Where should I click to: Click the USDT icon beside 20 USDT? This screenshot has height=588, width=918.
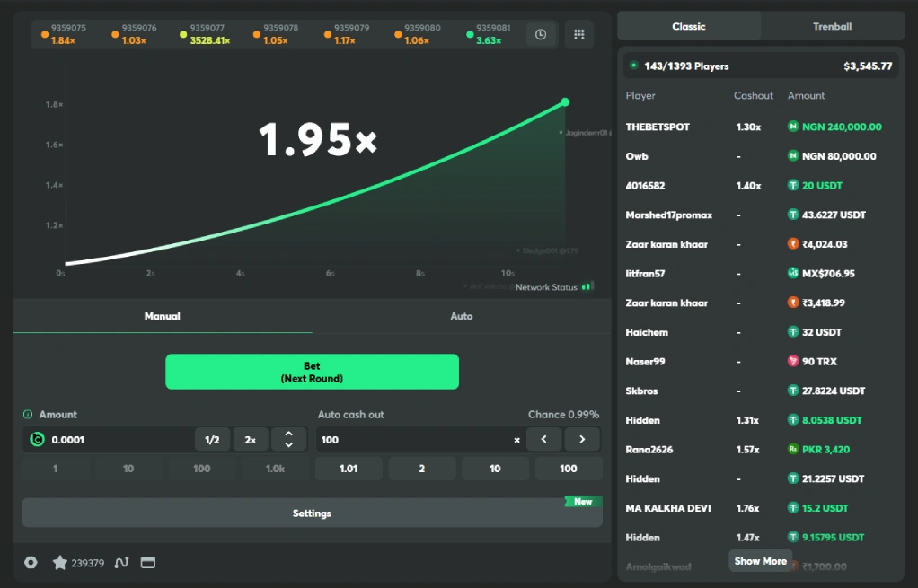[793, 185]
